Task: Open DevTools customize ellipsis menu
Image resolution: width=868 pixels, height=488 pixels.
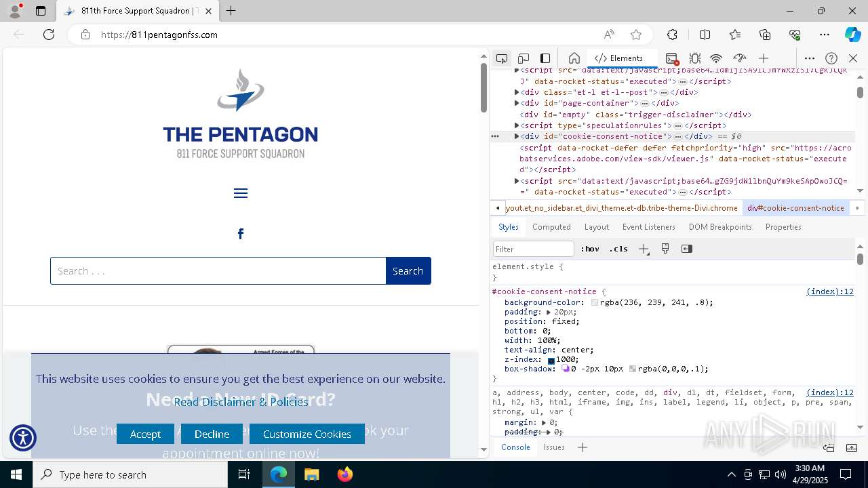Action: point(810,58)
